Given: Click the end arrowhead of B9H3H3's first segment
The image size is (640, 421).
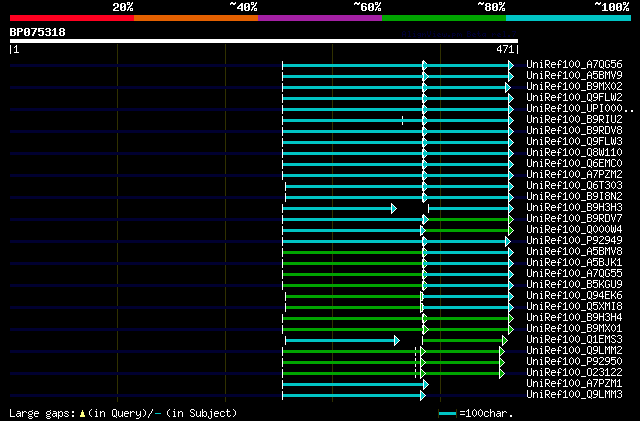Looking at the screenshot, I should [394, 209].
